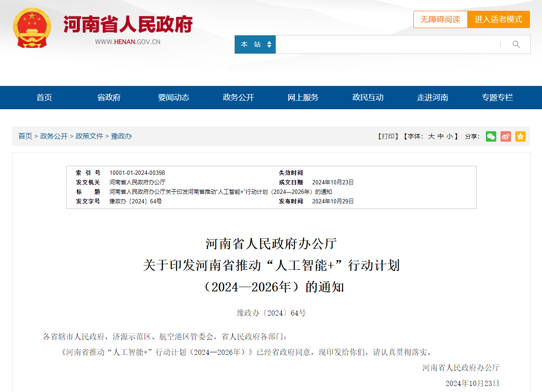
Task: Click the national emblem logo
Action: pyautogui.click(x=32, y=28)
